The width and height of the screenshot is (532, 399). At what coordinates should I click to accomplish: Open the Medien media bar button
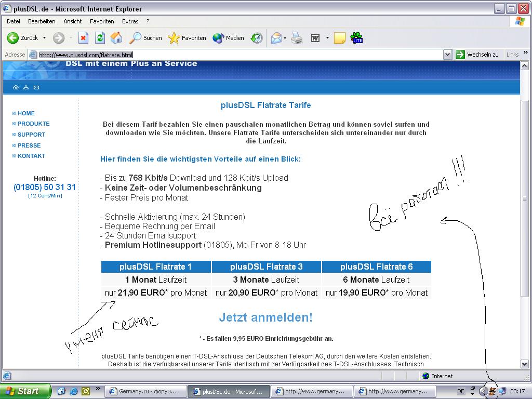(229, 38)
